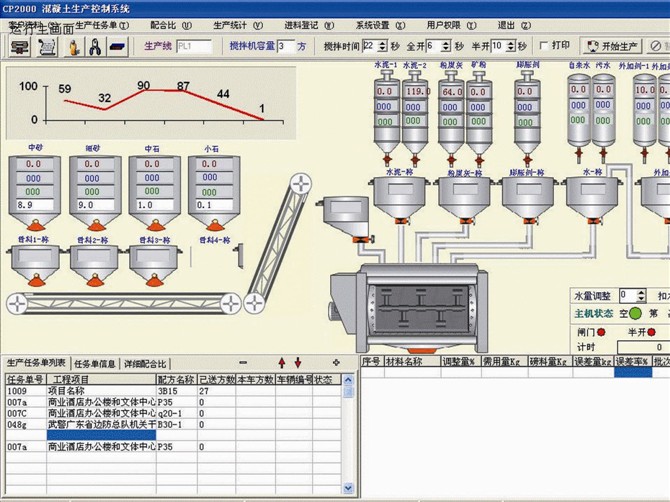Move task up with the red up arrow
This screenshot has height=502, width=670.
pyautogui.click(x=282, y=363)
